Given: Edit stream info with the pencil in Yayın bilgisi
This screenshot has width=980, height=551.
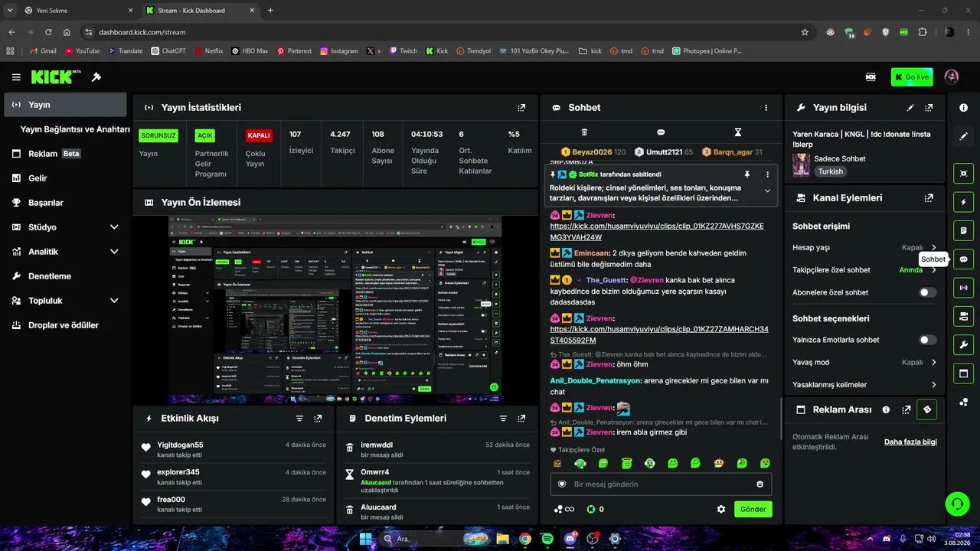Looking at the screenshot, I should pyautogui.click(x=910, y=108).
